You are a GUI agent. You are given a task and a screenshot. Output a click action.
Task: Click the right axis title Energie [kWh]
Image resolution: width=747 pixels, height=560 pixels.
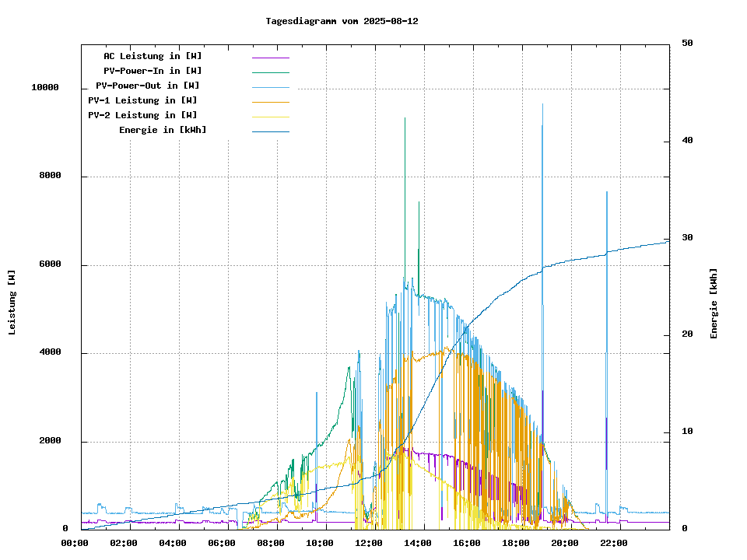[x=714, y=303]
